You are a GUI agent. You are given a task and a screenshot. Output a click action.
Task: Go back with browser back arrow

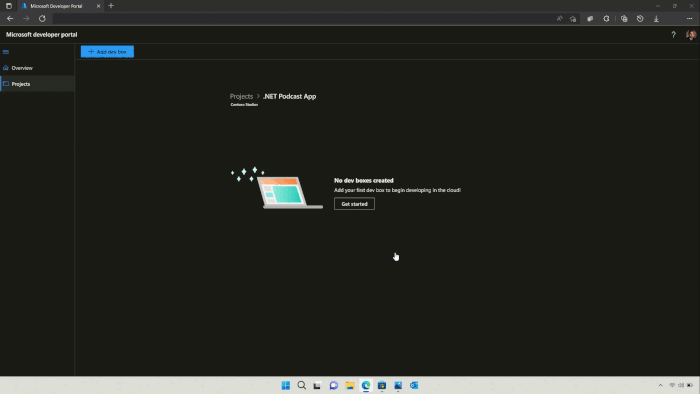(x=10, y=19)
